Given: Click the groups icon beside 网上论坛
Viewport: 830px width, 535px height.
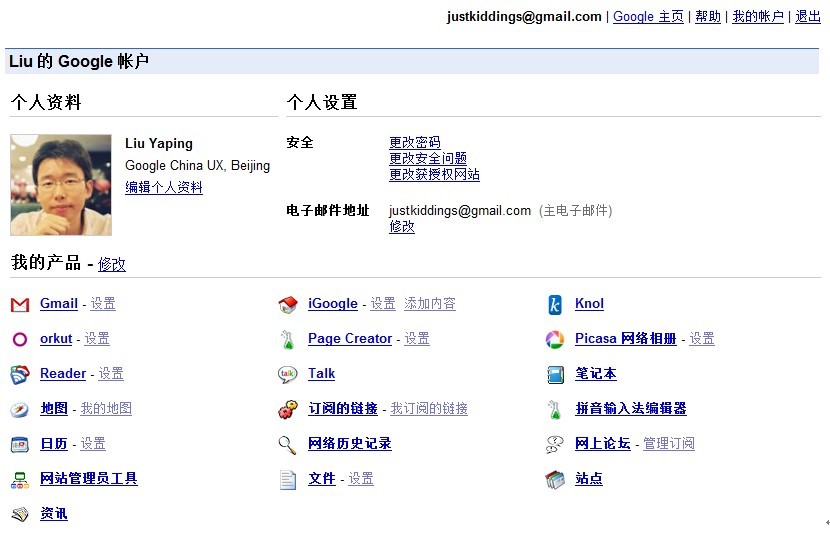Looking at the screenshot, I should [554, 445].
